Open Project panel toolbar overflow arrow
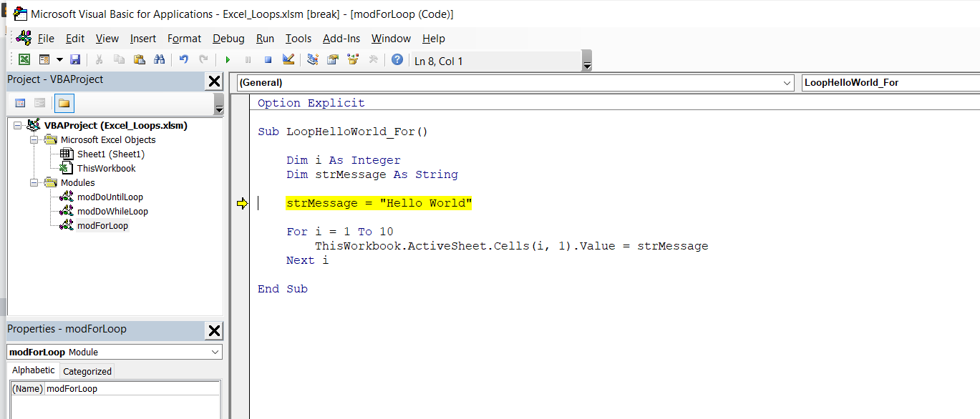Screen dimensions: 980x419 click(219, 104)
